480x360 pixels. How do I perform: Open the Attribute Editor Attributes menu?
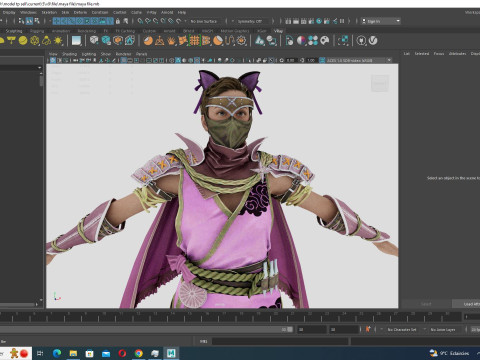click(457, 54)
